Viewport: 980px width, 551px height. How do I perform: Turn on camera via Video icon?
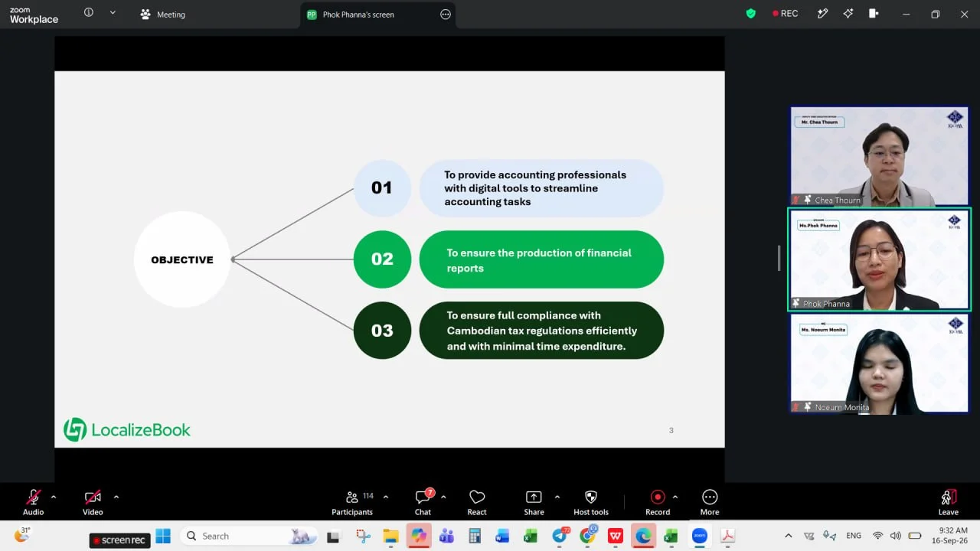pos(93,497)
